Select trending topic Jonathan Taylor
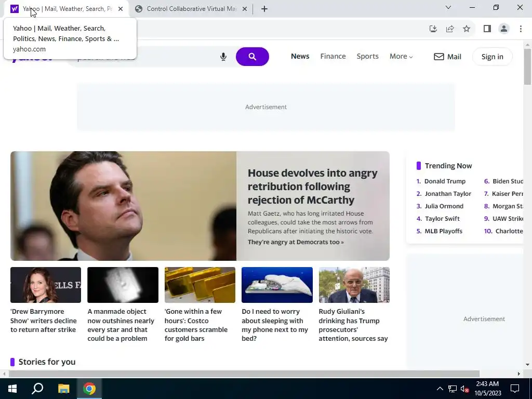 [448, 194]
